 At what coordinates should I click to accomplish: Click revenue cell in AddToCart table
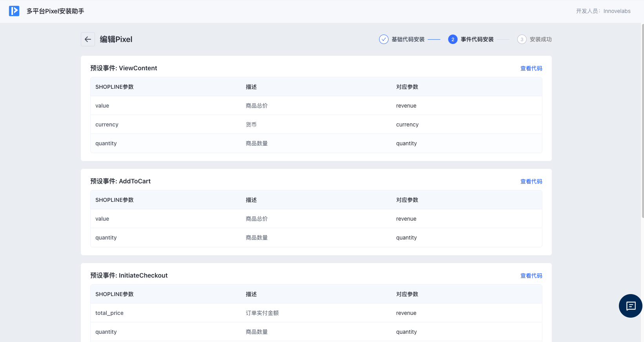pyautogui.click(x=406, y=219)
